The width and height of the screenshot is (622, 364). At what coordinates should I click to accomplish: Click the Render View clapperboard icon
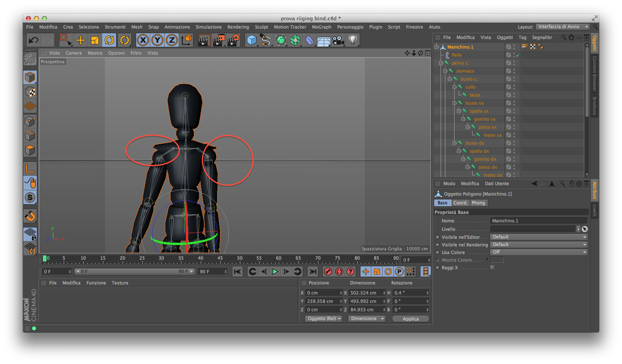click(x=204, y=40)
